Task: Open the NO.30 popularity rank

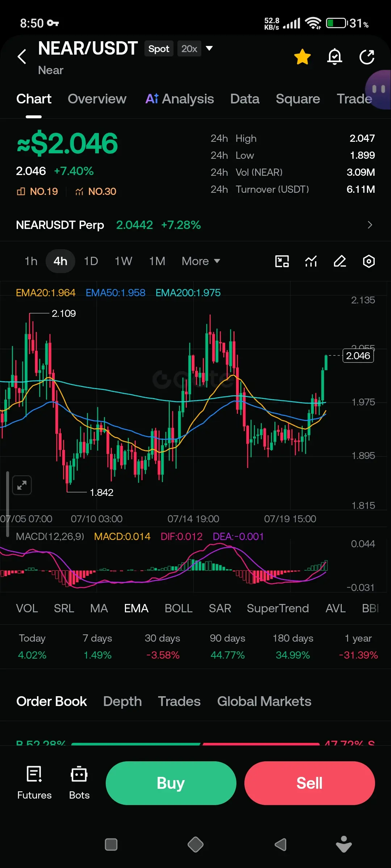Action: pos(96,191)
